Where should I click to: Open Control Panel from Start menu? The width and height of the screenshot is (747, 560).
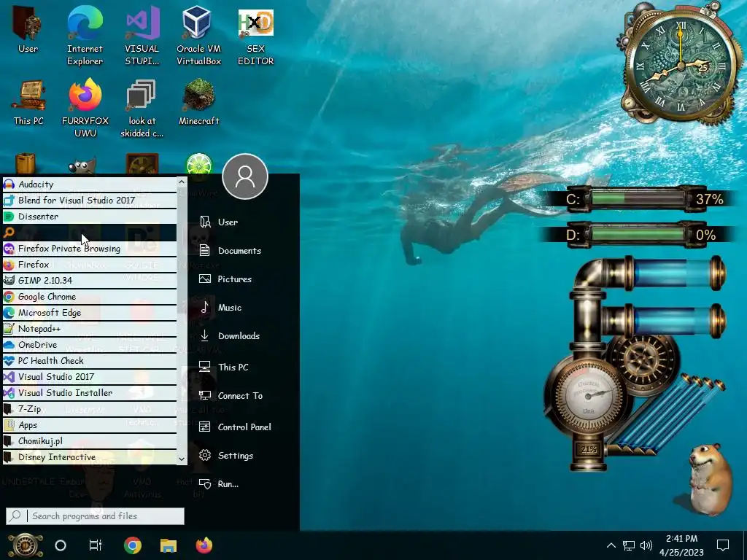click(x=236, y=427)
